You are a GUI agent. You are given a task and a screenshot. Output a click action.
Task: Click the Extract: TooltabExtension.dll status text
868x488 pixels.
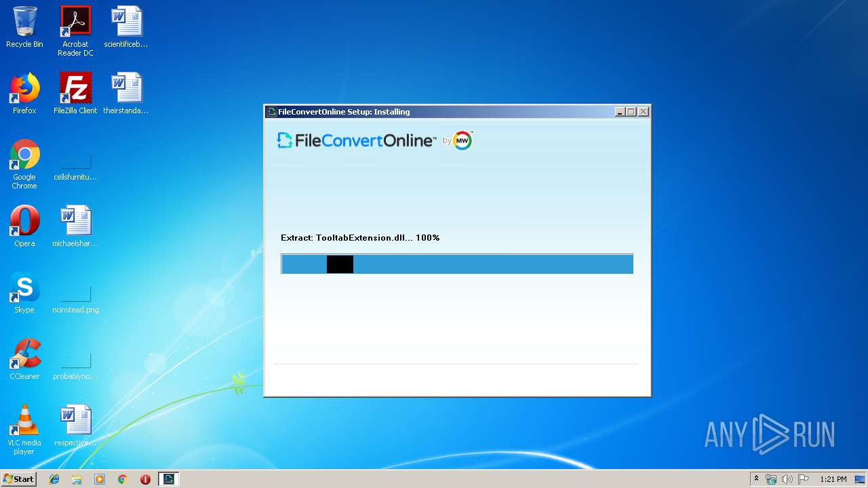pos(360,238)
